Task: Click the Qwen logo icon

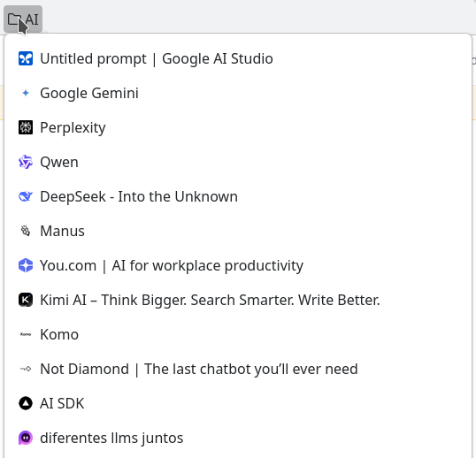Action: tap(26, 162)
